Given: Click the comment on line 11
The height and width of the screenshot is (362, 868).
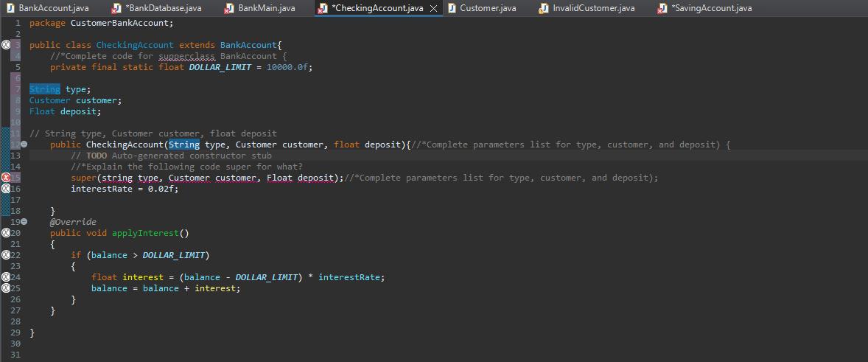Looking at the screenshot, I should click(153, 133).
